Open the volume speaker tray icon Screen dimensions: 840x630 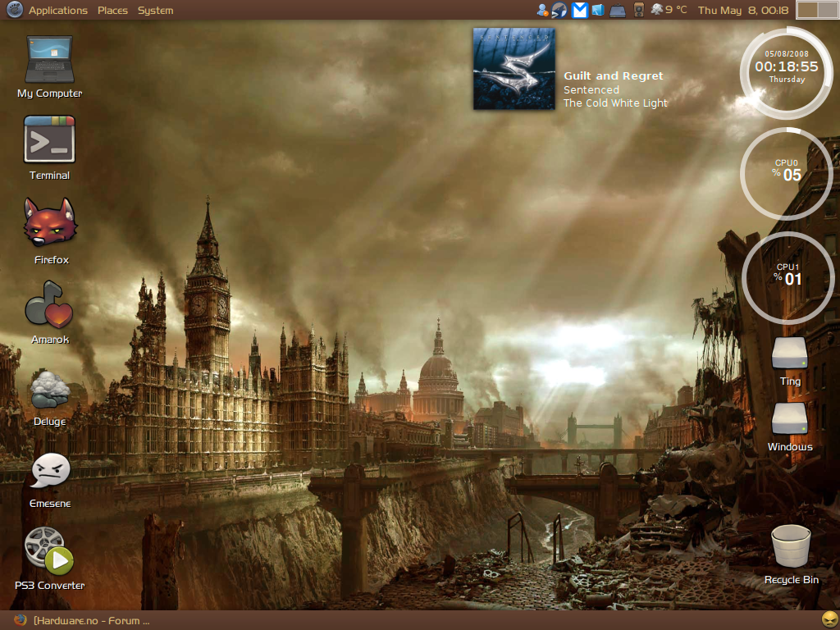(x=638, y=10)
